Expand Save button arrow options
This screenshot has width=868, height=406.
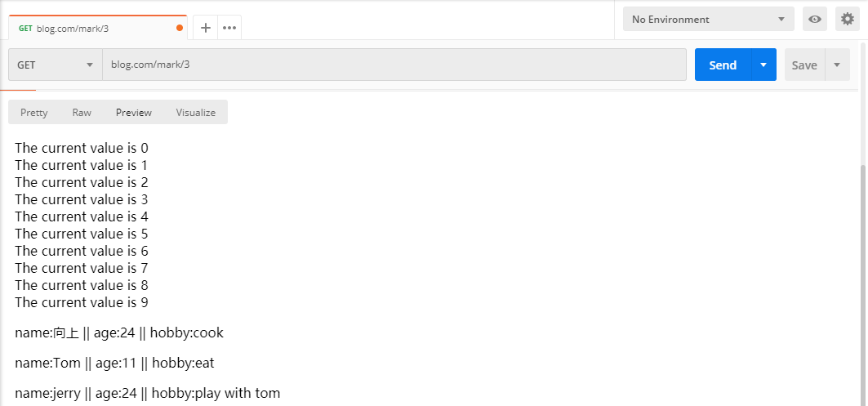(838, 65)
